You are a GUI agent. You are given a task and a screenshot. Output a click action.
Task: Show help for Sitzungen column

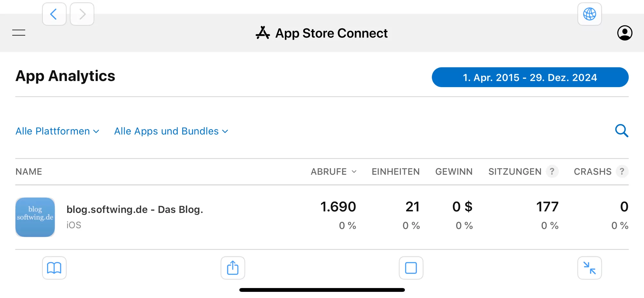click(x=552, y=171)
